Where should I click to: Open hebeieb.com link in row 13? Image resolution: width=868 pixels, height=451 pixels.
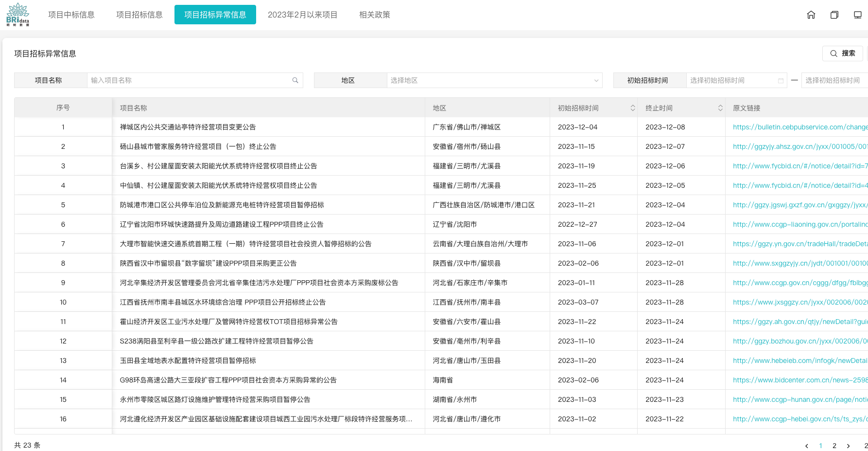tap(800, 361)
